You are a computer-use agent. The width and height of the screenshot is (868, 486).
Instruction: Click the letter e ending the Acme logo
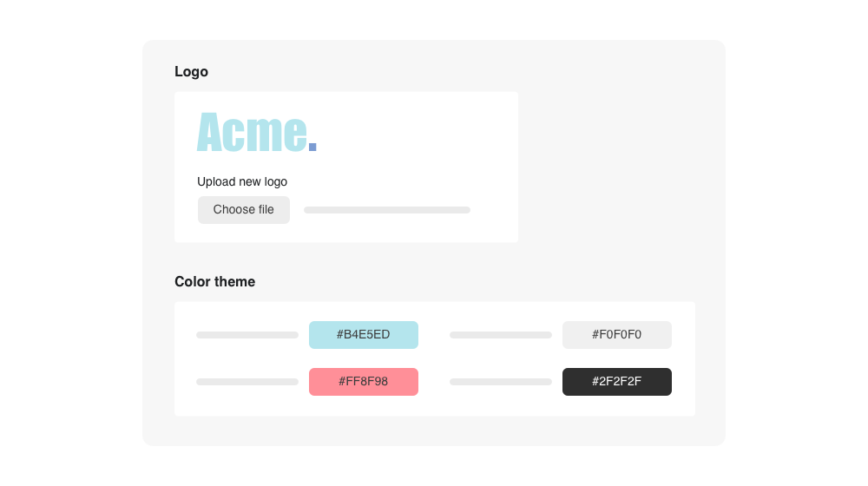295,135
